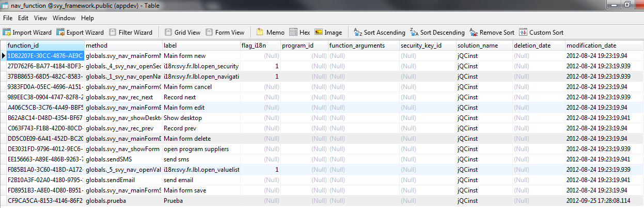Click the security_key_id column header
644x208 pixels.
click(x=428, y=46)
